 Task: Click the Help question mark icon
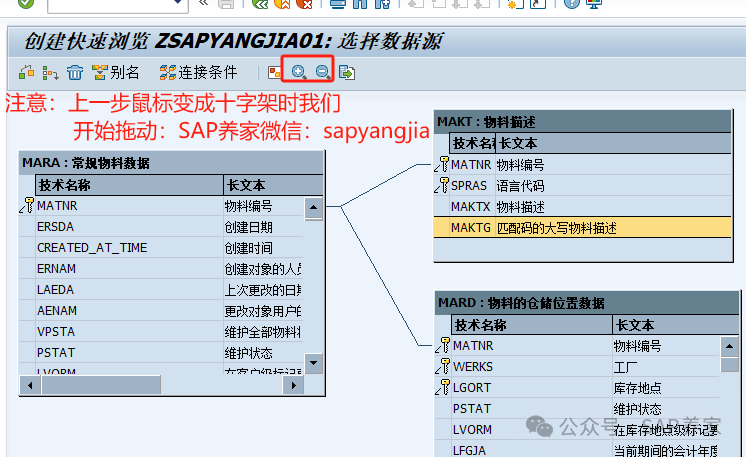571,4
